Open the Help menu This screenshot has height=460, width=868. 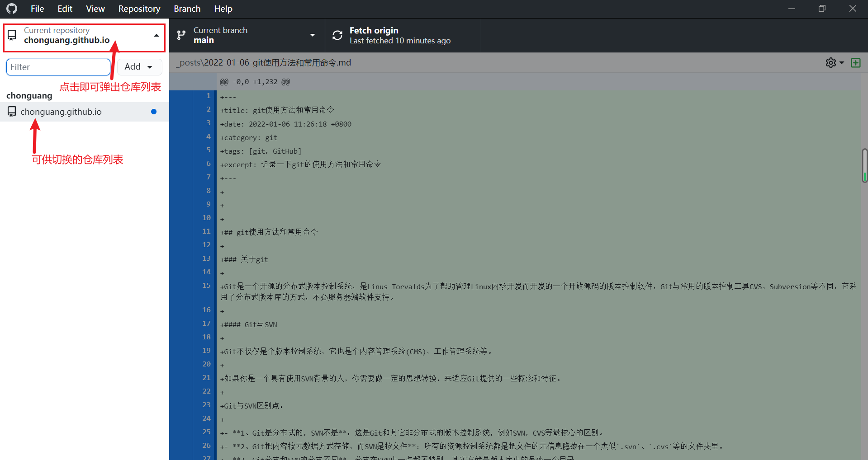tap(223, 9)
